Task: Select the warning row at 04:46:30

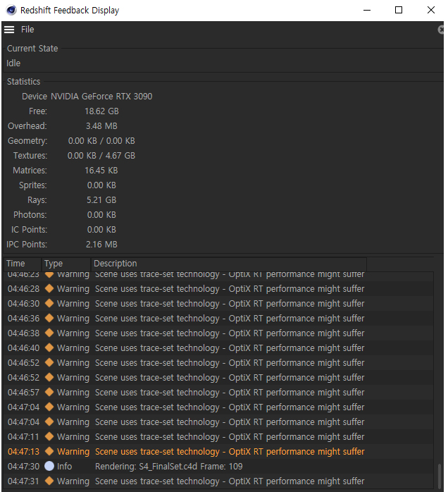Action: [x=219, y=304]
